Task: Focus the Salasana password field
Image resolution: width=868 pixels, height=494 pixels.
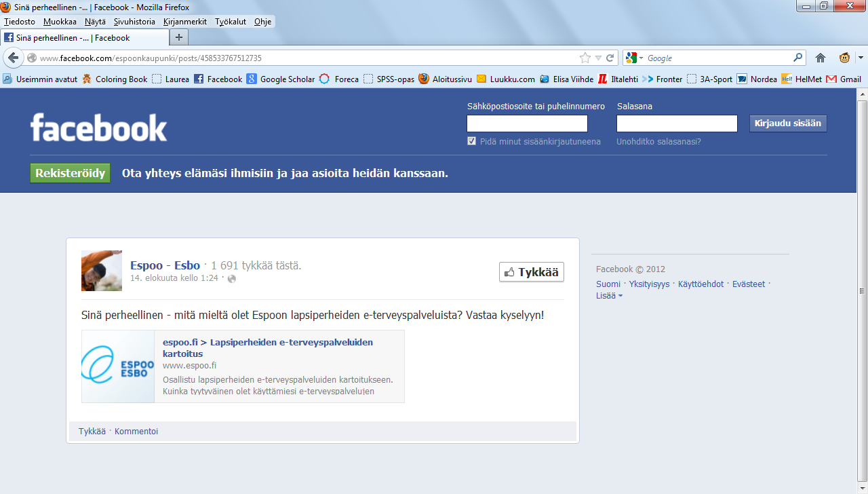Action: pyautogui.click(x=677, y=123)
